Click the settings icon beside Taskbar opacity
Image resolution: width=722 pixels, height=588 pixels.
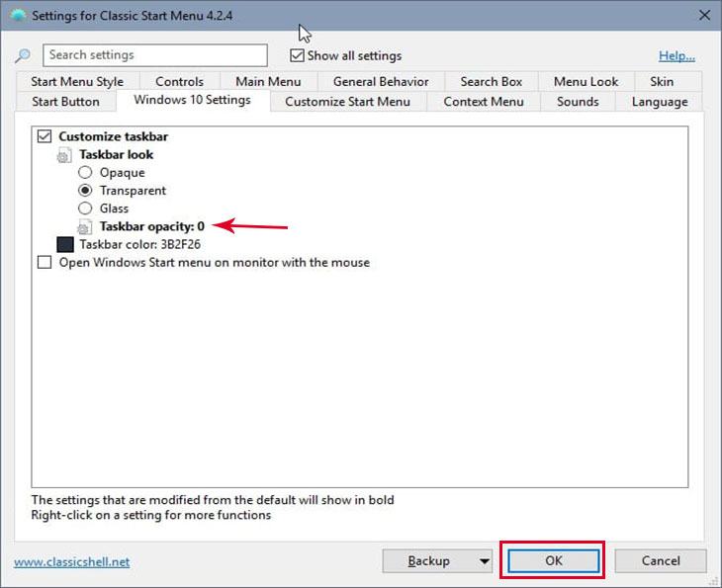click(84, 227)
